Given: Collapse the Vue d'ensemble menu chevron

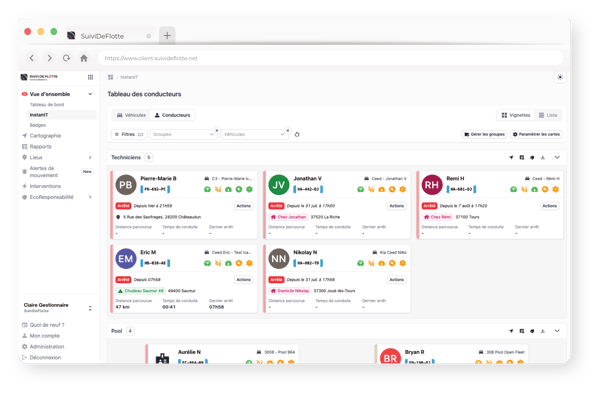Looking at the screenshot, I should [x=90, y=94].
